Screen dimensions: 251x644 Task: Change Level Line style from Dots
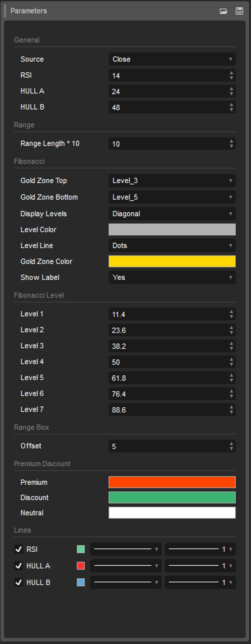(172, 246)
